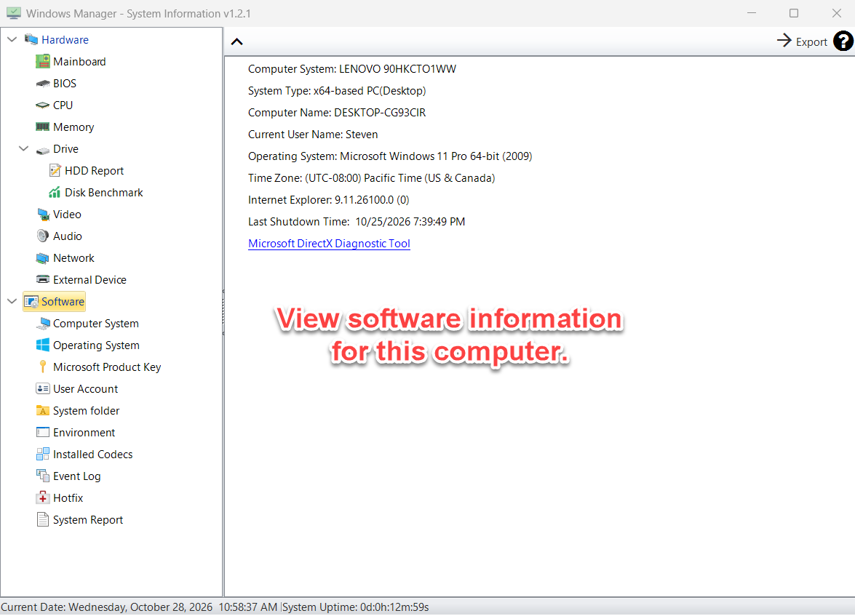Click the System folder icon
855x616 pixels.
(x=42, y=410)
